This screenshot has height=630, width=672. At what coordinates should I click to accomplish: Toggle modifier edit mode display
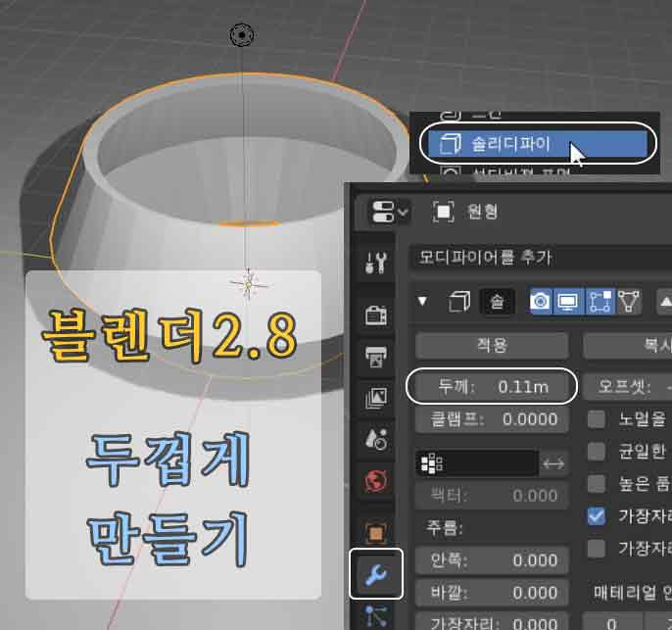tap(600, 302)
